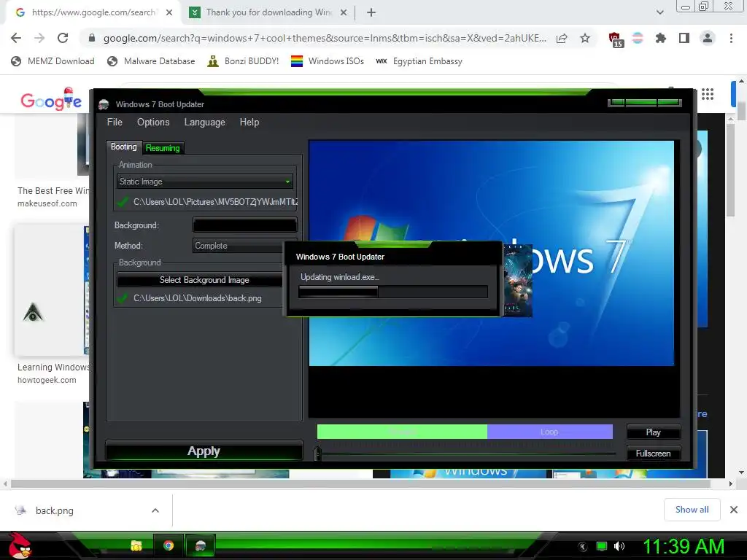This screenshot has width=747, height=560.
Task: Click the Play button
Action: tap(653, 432)
